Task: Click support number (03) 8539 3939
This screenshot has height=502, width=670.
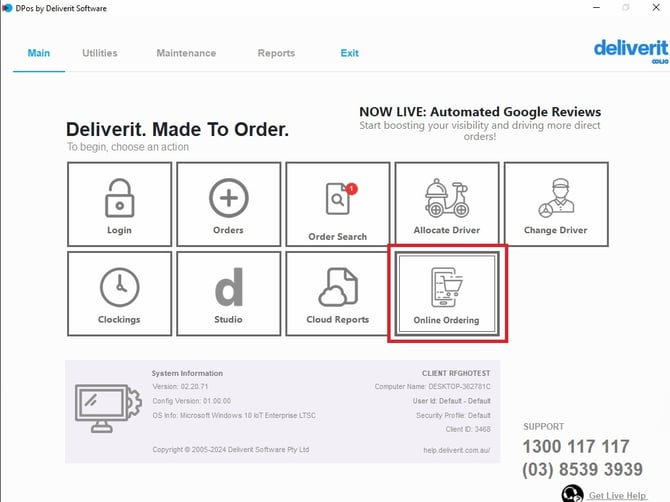Action: coord(582,469)
